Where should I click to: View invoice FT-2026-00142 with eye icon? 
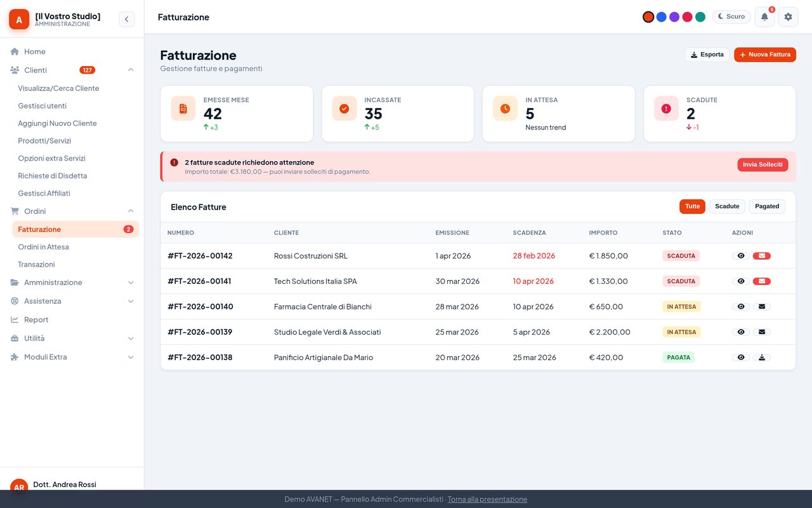click(x=740, y=256)
